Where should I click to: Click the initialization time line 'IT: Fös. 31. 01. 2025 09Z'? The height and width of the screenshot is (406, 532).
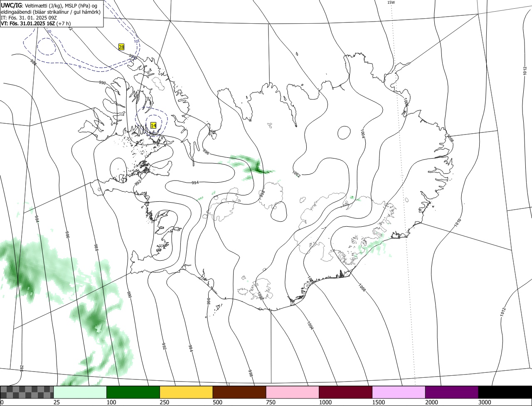coord(29,18)
